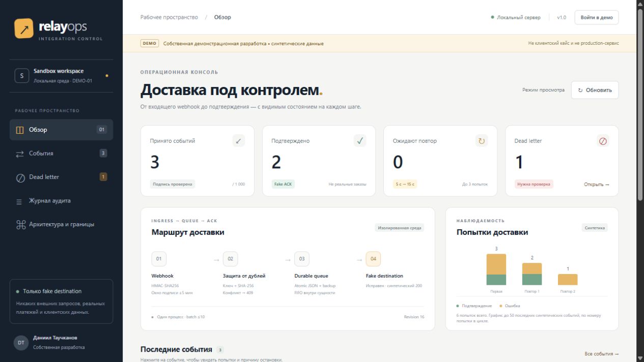Click the Принято событий arrow icon
This screenshot has width=644, height=362.
(x=239, y=141)
